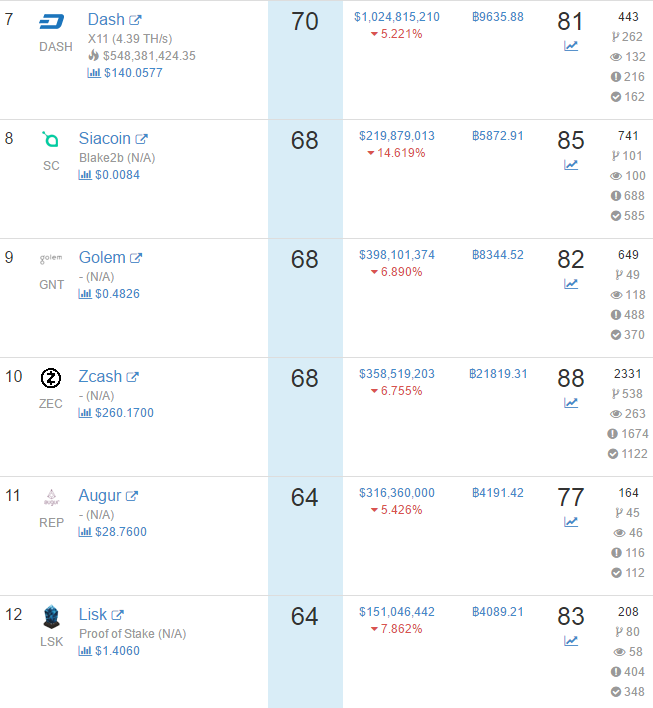Image resolution: width=653 pixels, height=708 pixels.
Task: Open the Lisk coin name link
Action: (x=93, y=615)
